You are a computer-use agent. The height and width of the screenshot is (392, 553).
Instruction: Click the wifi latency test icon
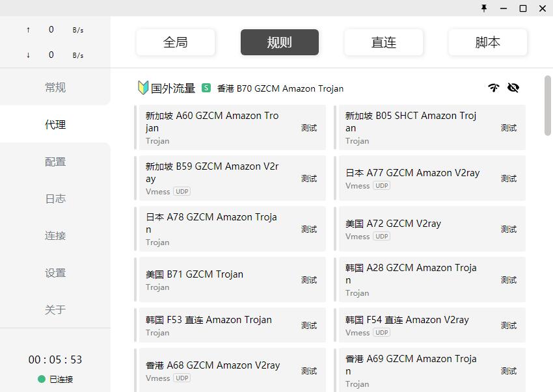[494, 88]
